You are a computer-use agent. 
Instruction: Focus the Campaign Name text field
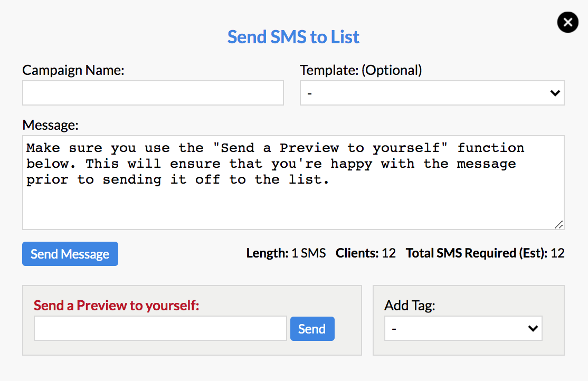click(x=153, y=93)
